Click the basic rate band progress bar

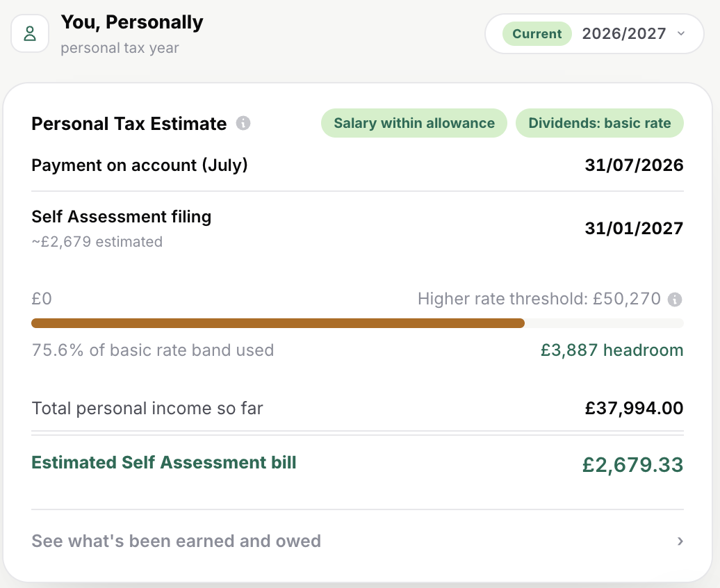tap(357, 323)
